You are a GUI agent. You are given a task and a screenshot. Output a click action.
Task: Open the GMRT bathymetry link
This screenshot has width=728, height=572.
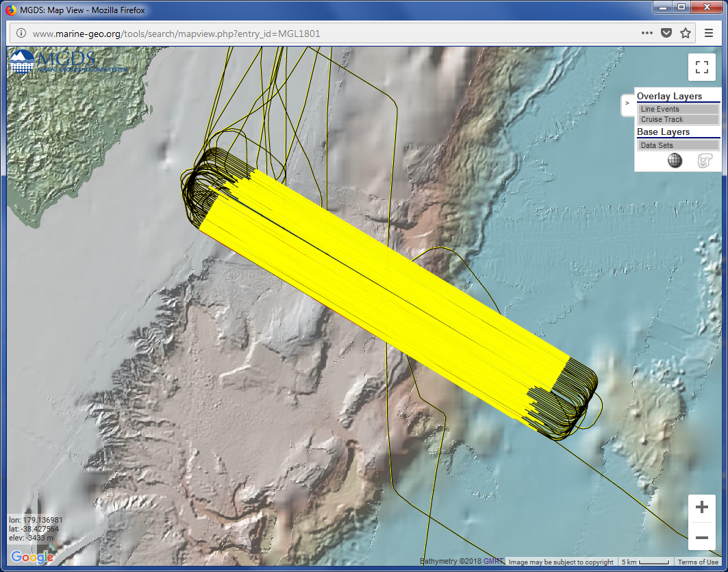(461, 562)
